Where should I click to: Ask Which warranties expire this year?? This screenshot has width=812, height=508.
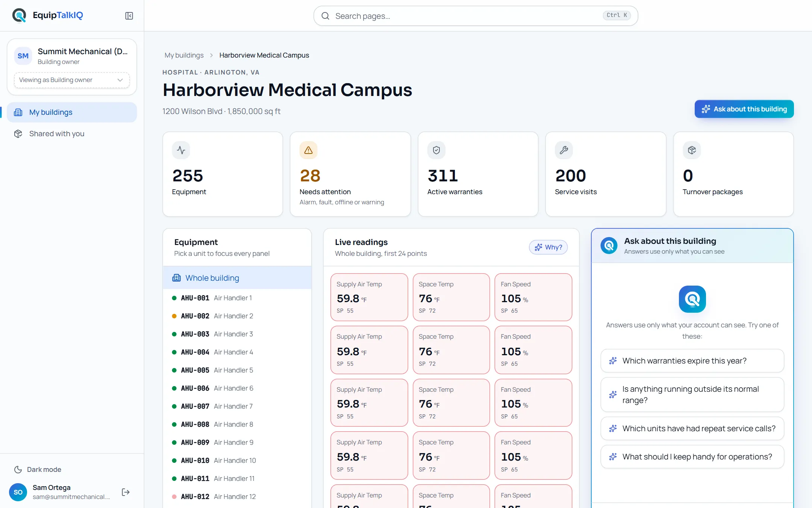click(692, 361)
